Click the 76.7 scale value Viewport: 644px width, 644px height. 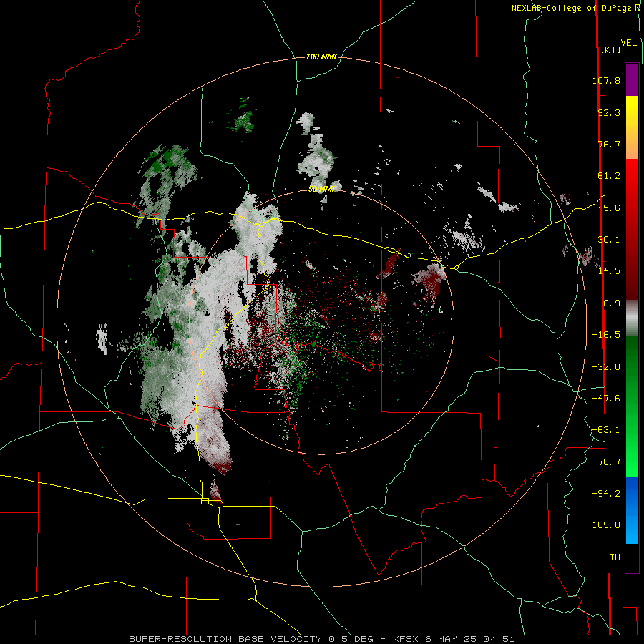pyautogui.click(x=609, y=144)
